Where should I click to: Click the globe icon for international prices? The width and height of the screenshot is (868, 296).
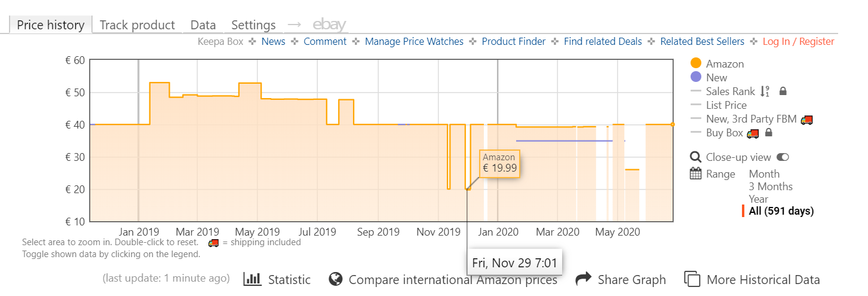coord(336,279)
